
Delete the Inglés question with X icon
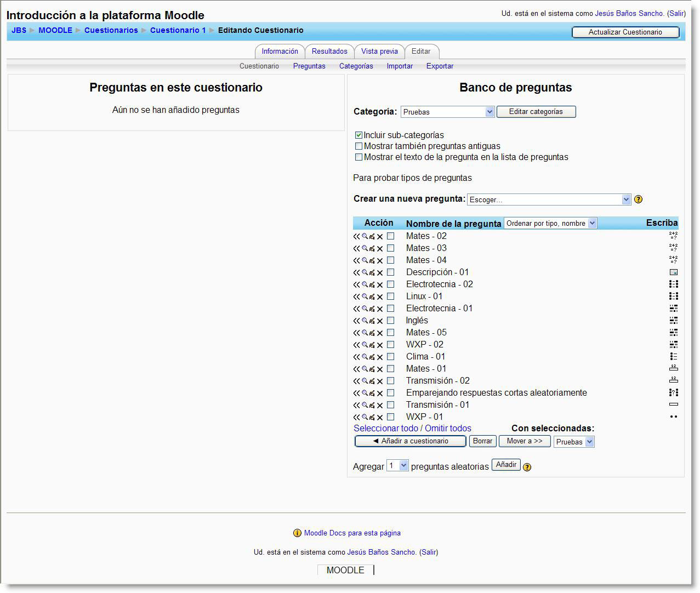click(380, 321)
